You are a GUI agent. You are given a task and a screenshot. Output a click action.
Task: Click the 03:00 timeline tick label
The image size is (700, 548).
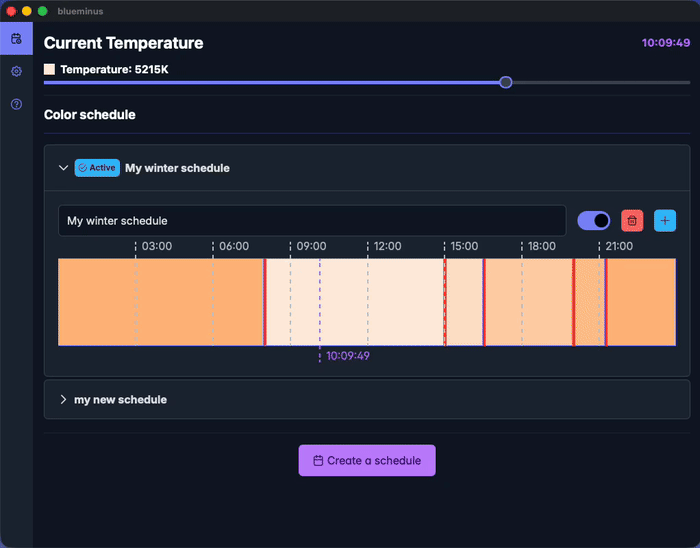pyautogui.click(x=157, y=246)
